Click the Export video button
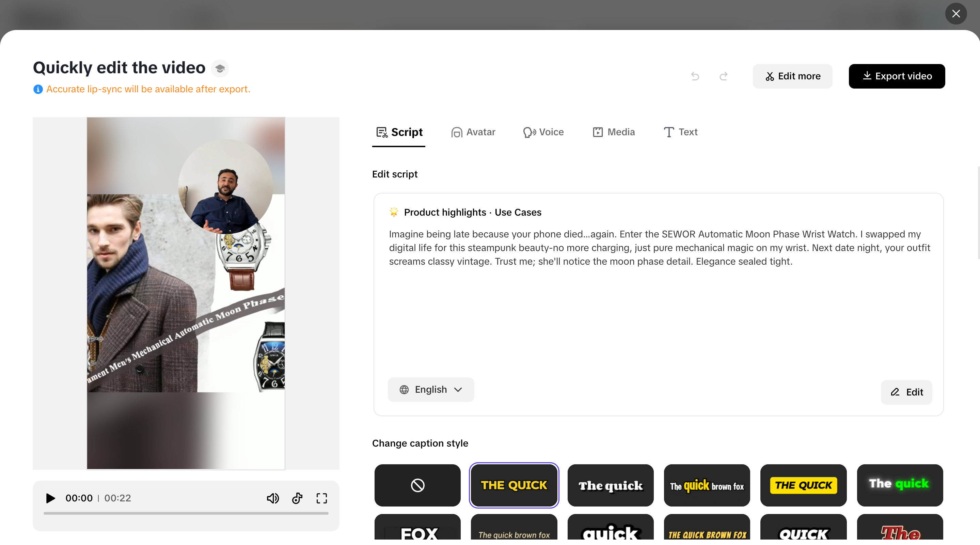Screen dimensions: 980x545 [x=897, y=76]
